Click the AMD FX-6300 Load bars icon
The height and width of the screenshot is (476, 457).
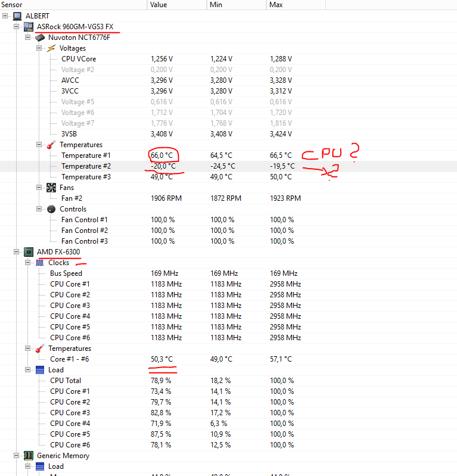point(40,370)
